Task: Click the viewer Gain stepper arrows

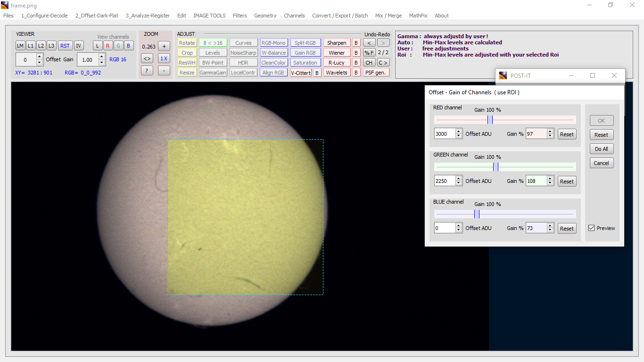Action: click(102, 59)
